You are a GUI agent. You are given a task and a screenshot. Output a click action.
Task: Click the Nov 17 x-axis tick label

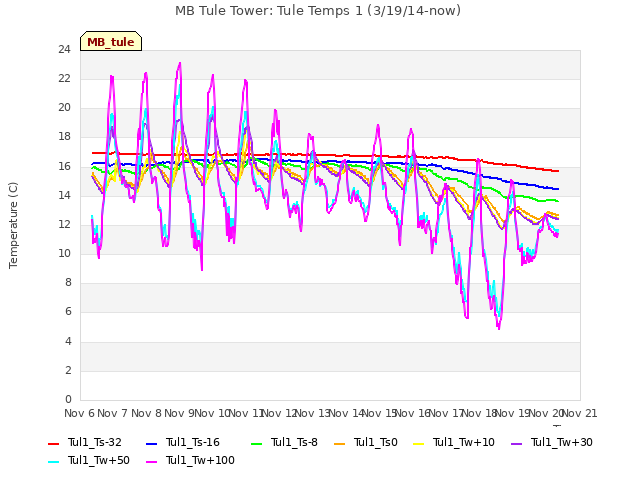446,413
